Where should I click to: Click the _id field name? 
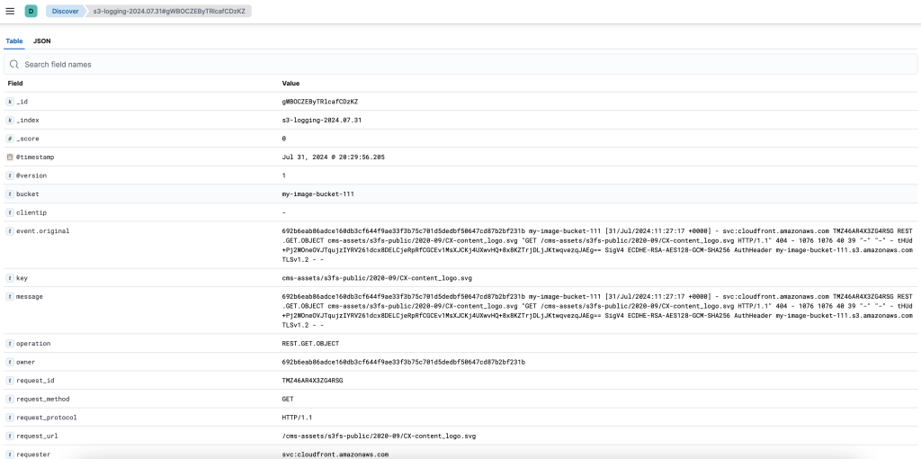coord(22,102)
